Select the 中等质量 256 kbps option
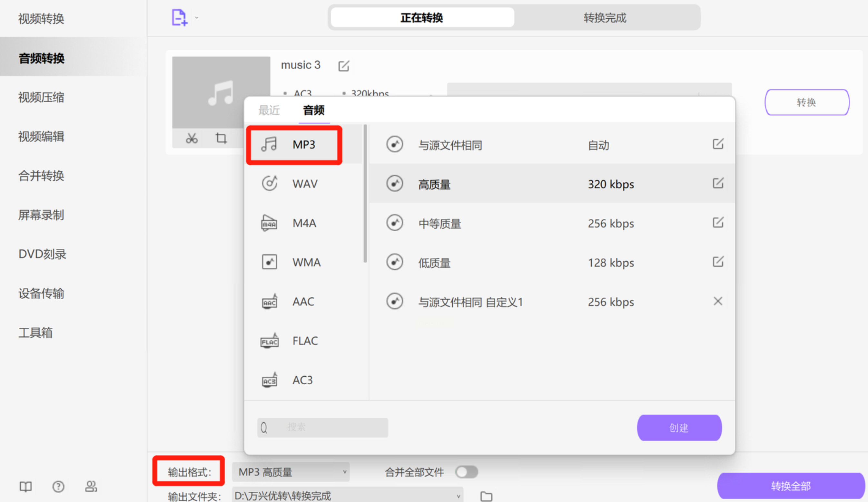 tap(439, 224)
